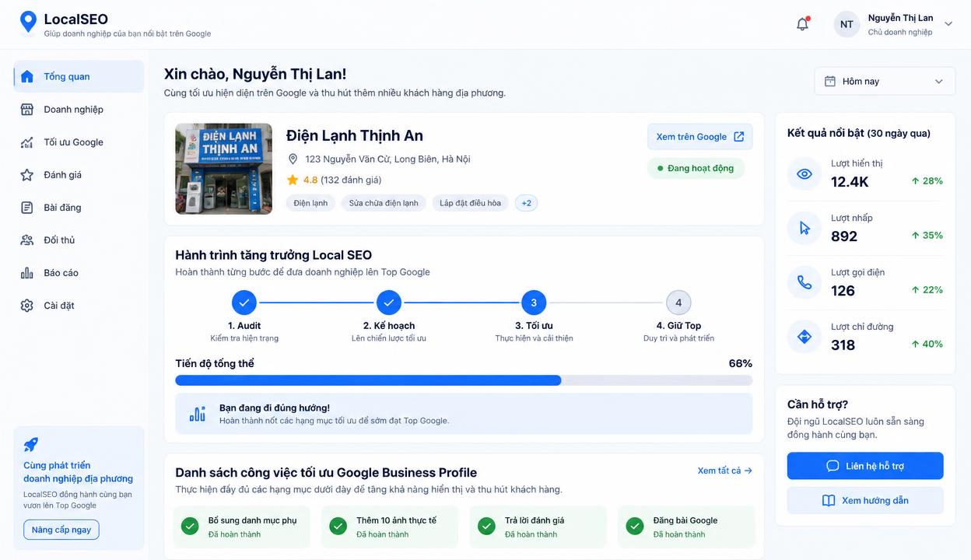
Task: Expand the Nguyễn Thị Lan account menu chevron
Action: coord(948,24)
